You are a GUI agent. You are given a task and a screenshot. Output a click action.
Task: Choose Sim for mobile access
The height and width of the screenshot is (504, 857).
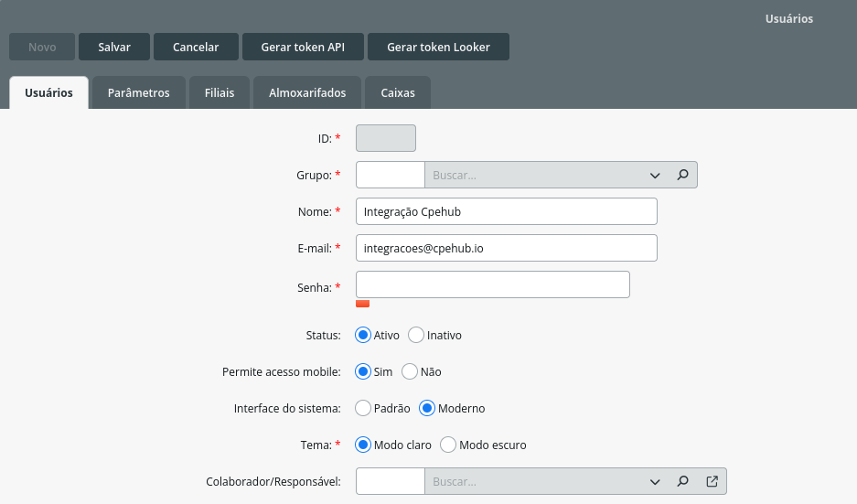(363, 371)
